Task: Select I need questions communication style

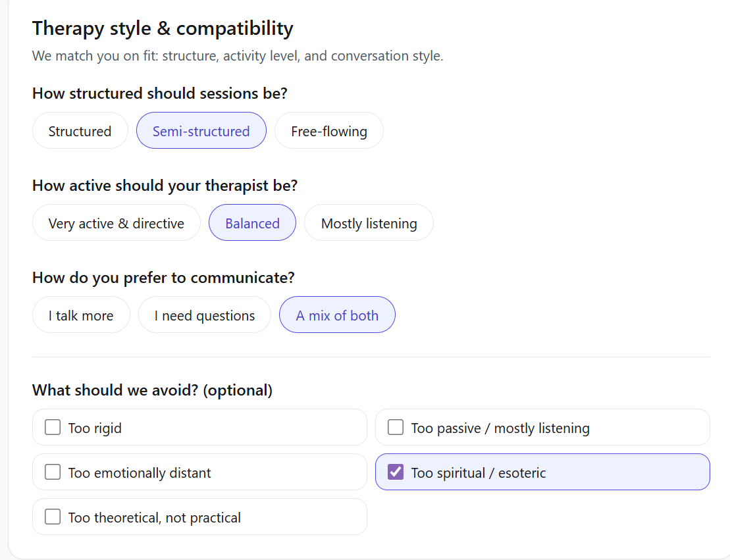Action: pyautogui.click(x=204, y=315)
